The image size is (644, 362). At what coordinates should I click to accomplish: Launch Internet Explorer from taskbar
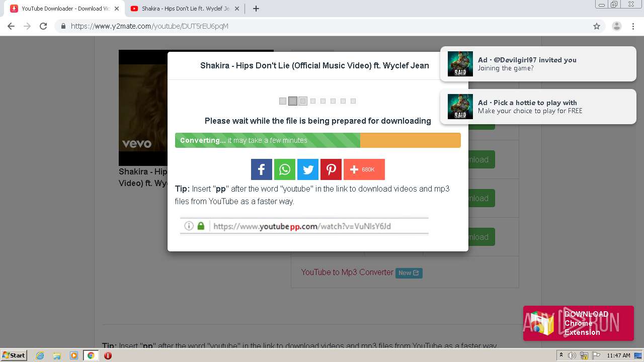(x=40, y=355)
